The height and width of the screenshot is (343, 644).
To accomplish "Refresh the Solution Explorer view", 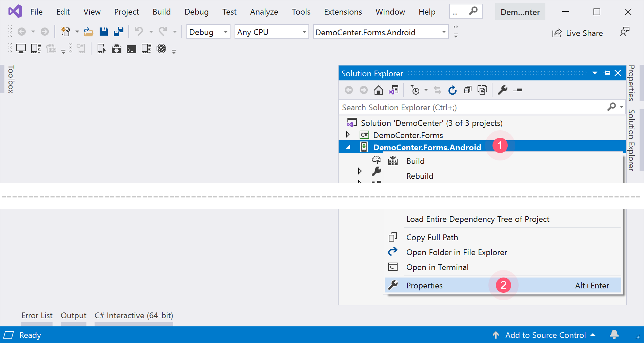I will click(x=452, y=90).
